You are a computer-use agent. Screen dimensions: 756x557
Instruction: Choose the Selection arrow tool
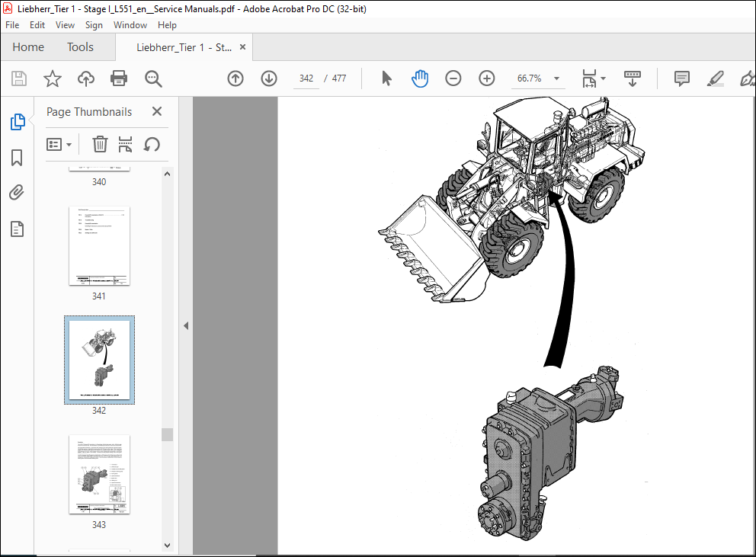pyautogui.click(x=386, y=78)
